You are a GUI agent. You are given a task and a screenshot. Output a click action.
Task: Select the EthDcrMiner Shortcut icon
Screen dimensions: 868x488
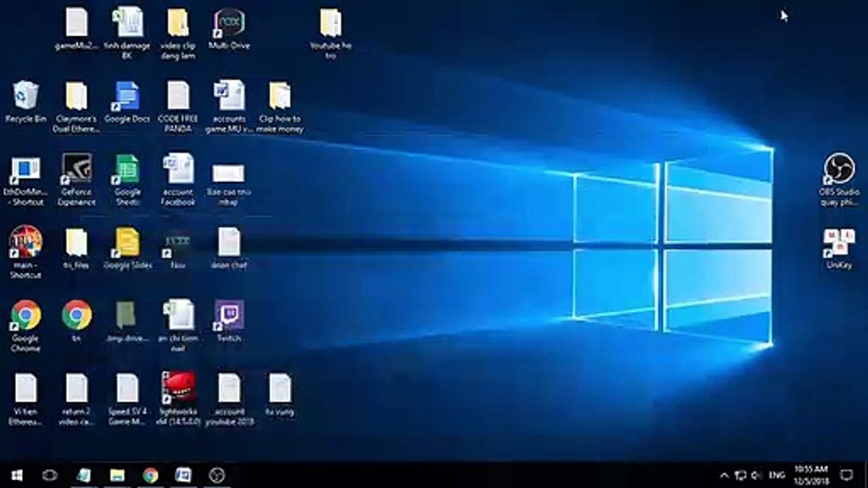coord(25,169)
